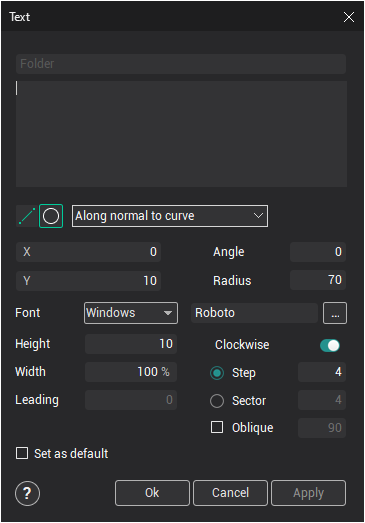Check the Set as default checkbox

point(22,453)
